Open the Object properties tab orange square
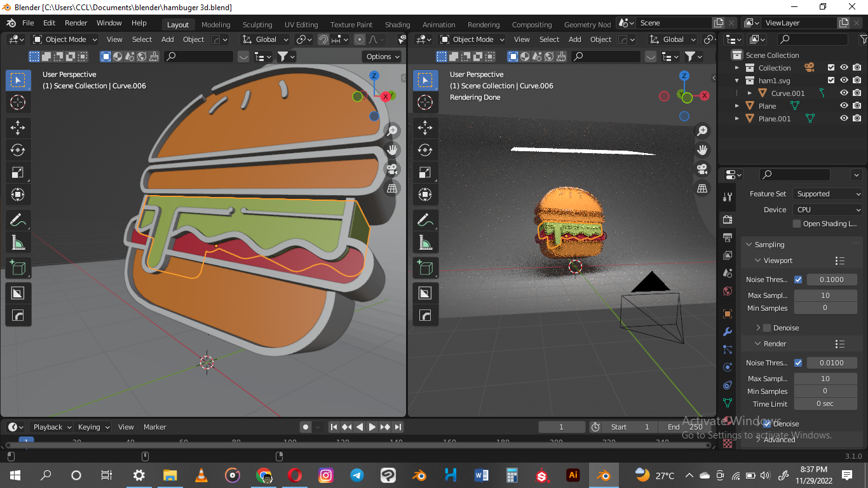The image size is (868, 488). coord(728,314)
